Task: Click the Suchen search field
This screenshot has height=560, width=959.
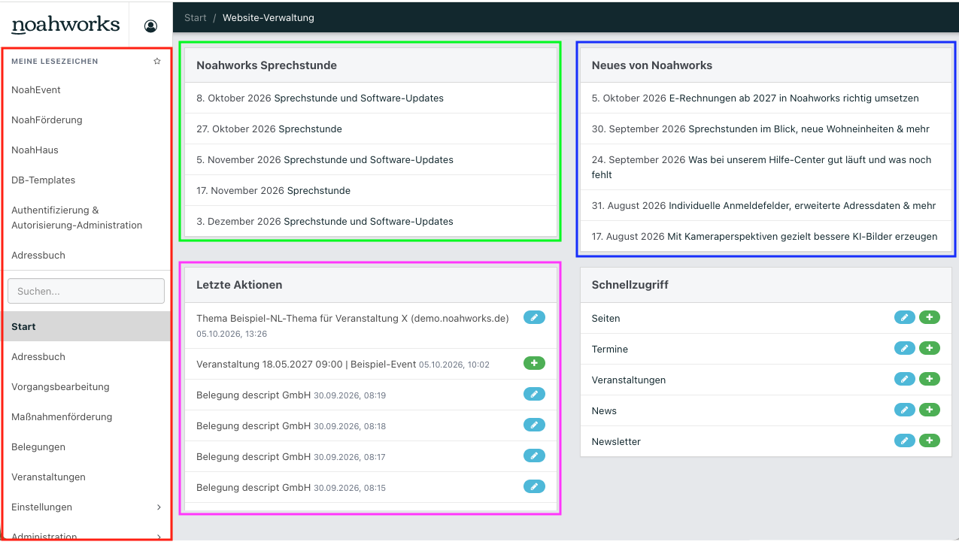Action: (x=86, y=291)
